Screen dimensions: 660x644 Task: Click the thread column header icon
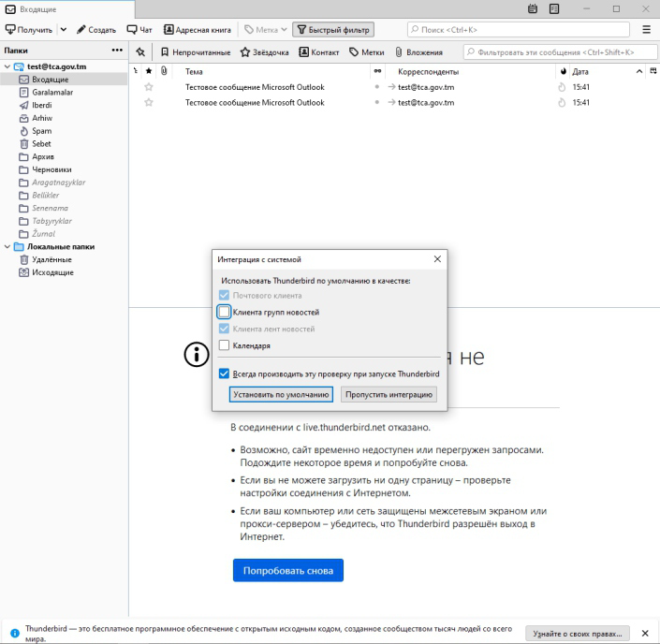[x=135, y=71]
